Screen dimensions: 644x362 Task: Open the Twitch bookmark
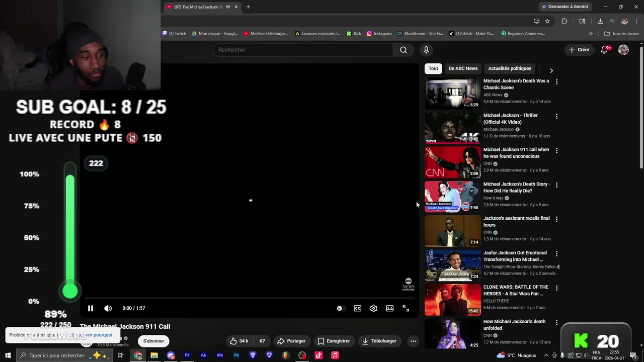[x=174, y=34]
